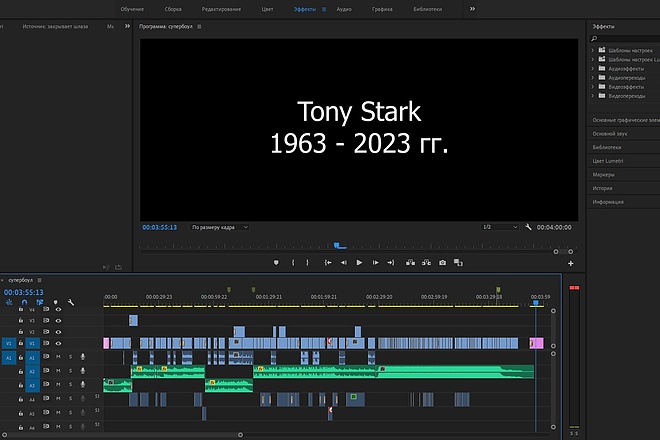Expand the Аудиопереходы folder

(593, 77)
